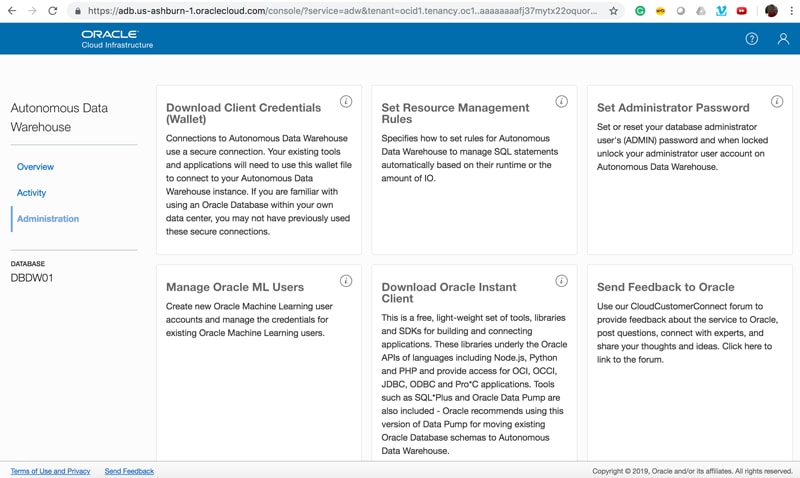Image resolution: width=800 pixels, height=478 pixels.
Task: Click the Google Drive extension icon
Action: coord(701,11)
